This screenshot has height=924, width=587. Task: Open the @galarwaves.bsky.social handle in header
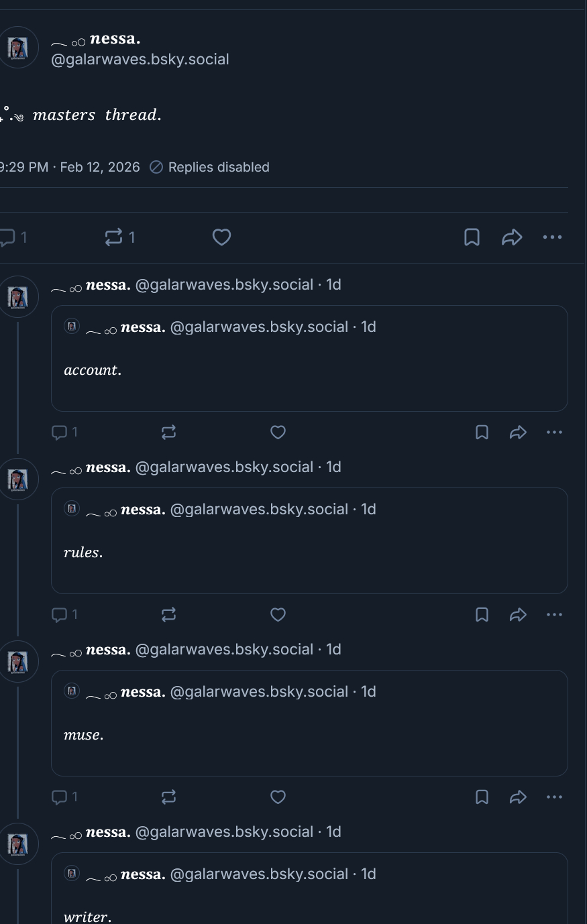click(140, 60)
